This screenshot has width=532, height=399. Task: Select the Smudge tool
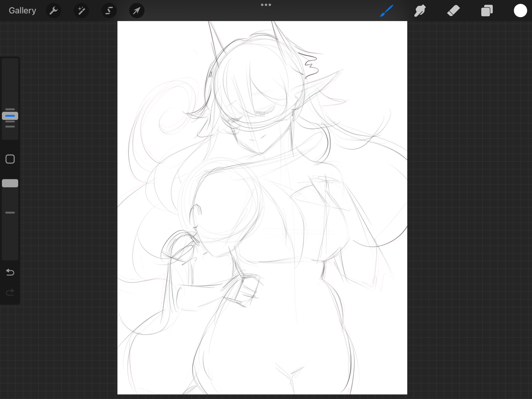click(420, 11)
